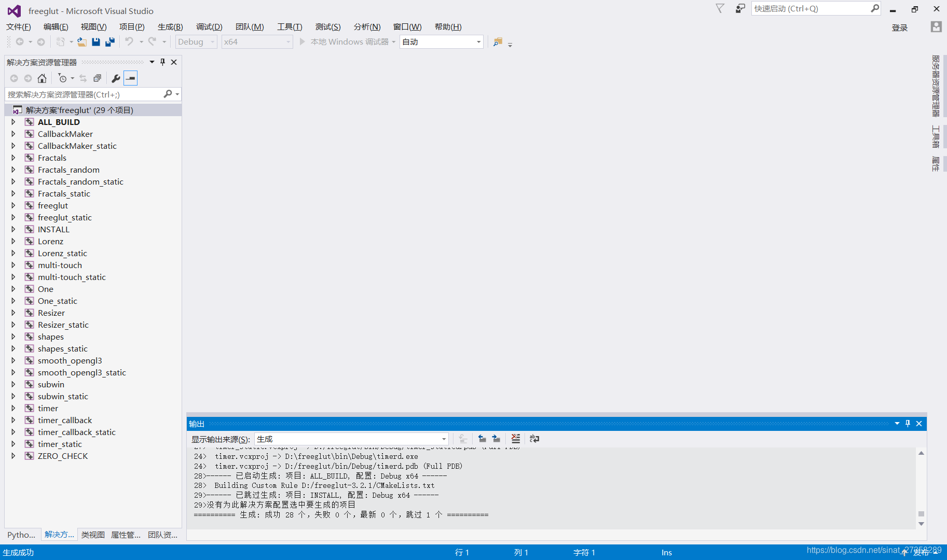
Task: Pin the Output panel
Action: (x=908, y=424)
